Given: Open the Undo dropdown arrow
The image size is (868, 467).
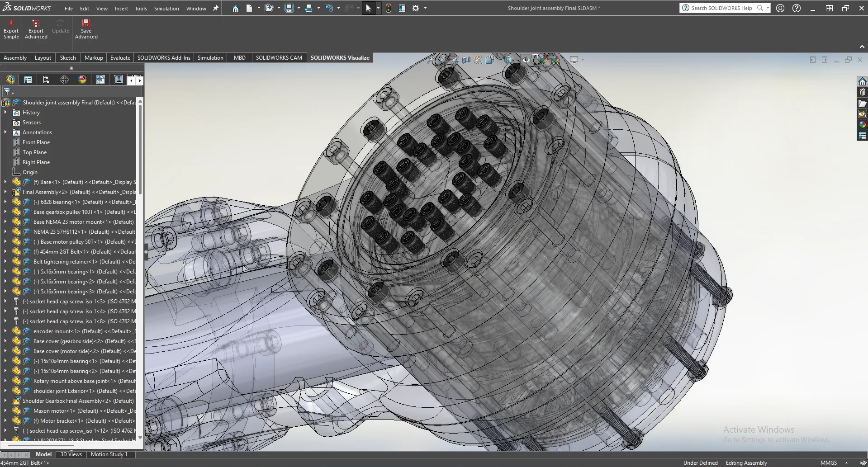Looking at the screenshot, I should coord(338,8).
